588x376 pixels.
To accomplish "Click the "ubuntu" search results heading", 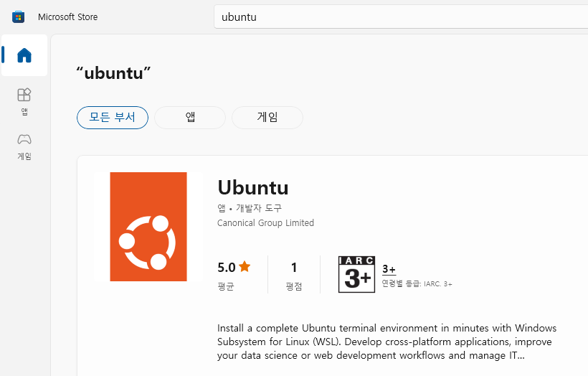I will pyautogui.click(x=113, y=72).
